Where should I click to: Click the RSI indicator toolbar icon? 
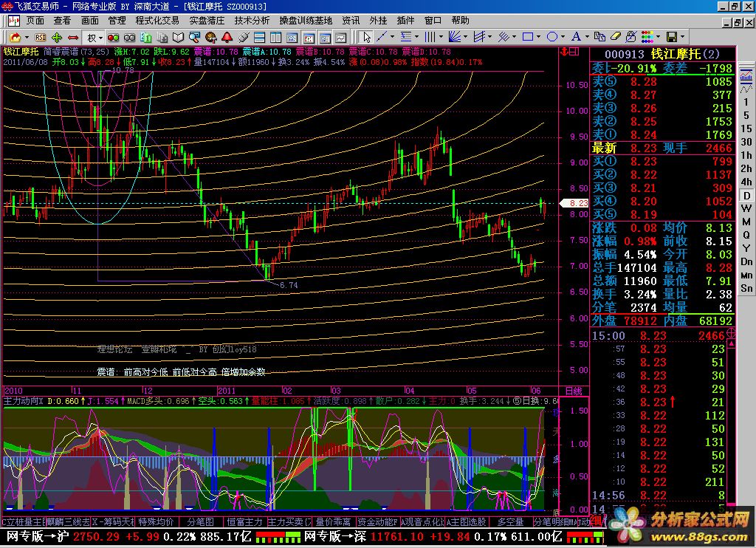(41, 37)
